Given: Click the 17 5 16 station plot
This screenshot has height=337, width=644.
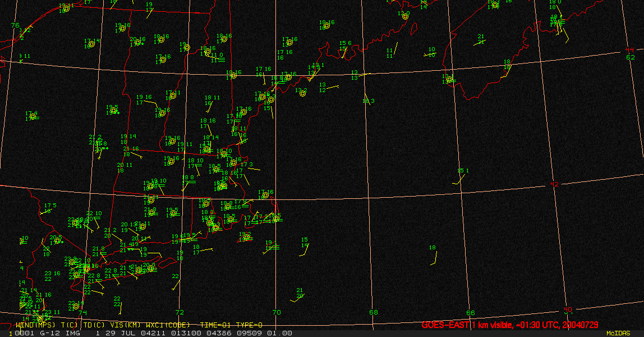Looking at the screenshot, I should (48, 208).
